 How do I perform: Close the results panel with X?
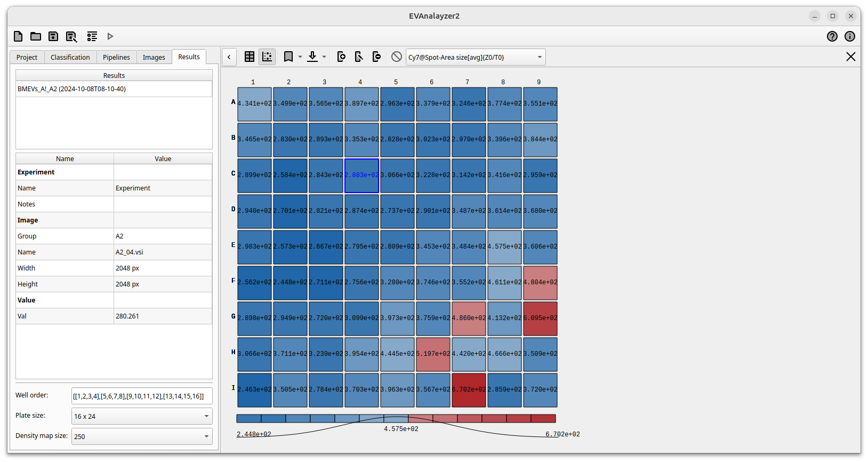click(x=851, y=57)
